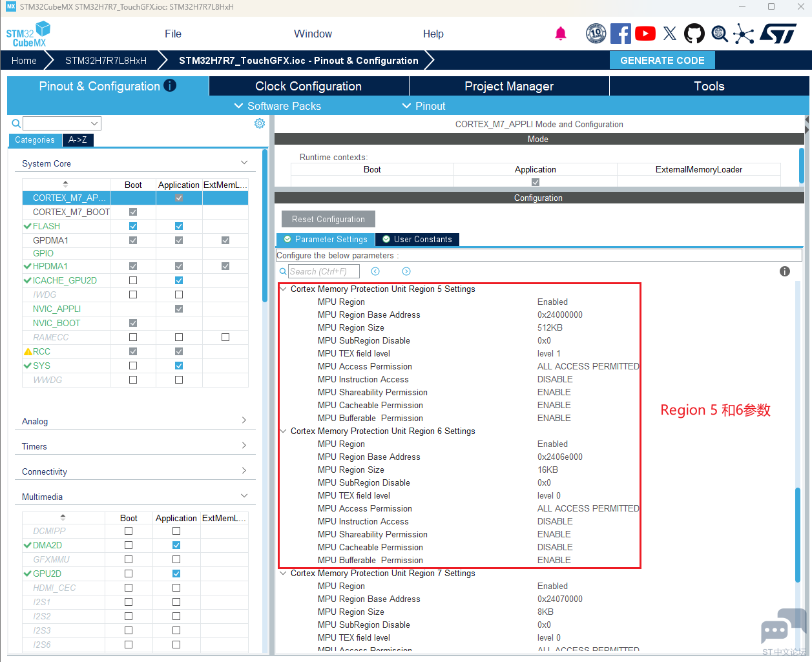The image size is (812, 662).
Task: Toggle Application runtime context checkbox in Mode
Action: (536, 182)
